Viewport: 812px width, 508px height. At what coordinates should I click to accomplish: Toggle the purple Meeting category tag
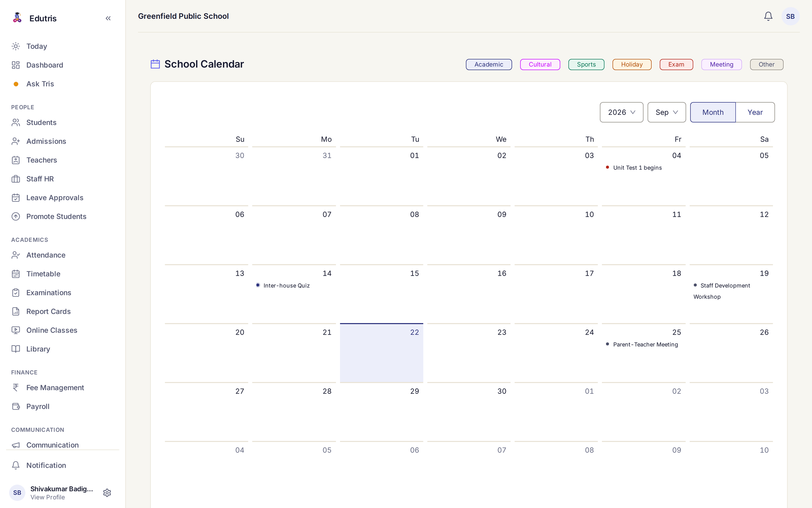click(x=721, y=64)
